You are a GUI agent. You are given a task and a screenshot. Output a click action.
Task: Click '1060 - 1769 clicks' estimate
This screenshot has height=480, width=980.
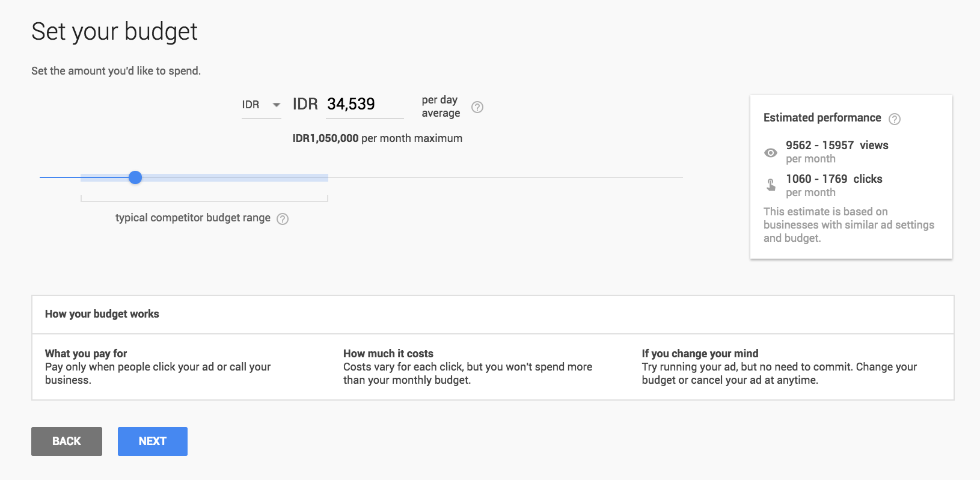[834, 179]
